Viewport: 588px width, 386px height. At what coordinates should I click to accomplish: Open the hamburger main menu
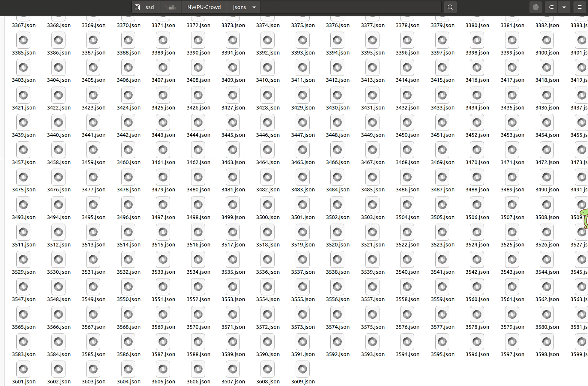(x=579, y=7)
